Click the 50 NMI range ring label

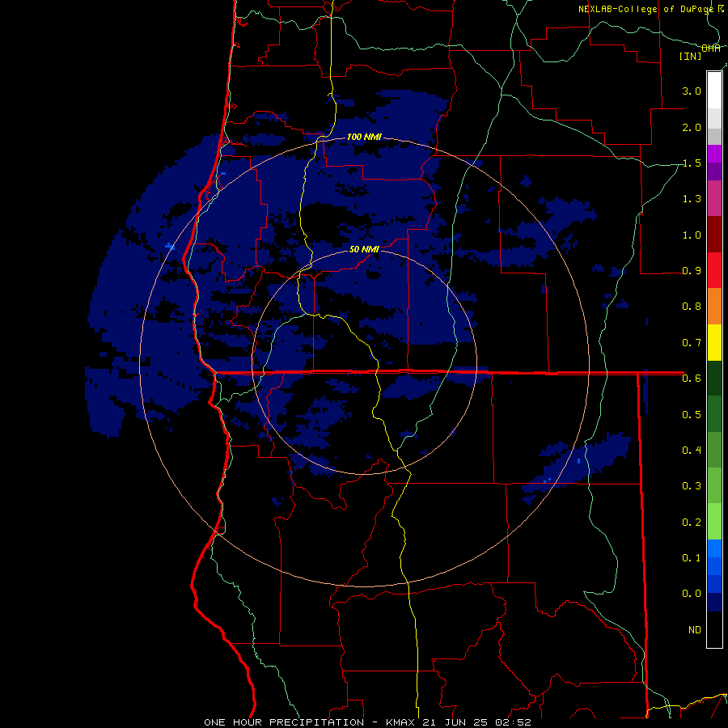(x=364, y=249)
